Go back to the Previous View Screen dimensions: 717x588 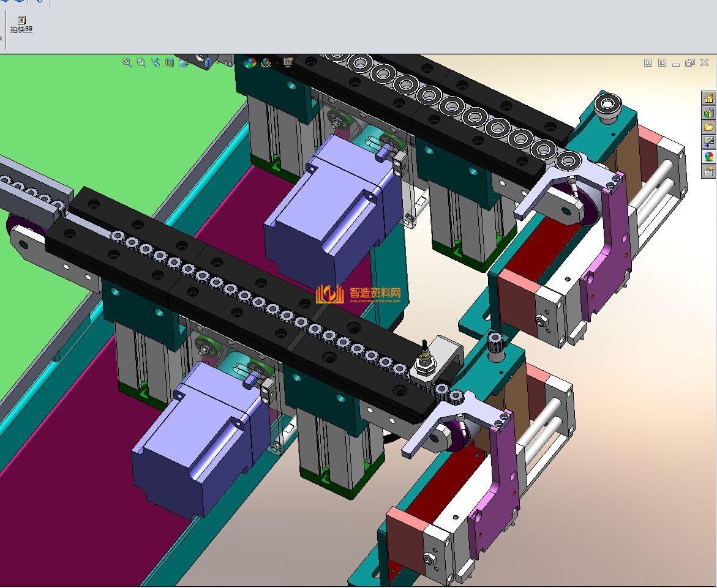tap(156, 62)
